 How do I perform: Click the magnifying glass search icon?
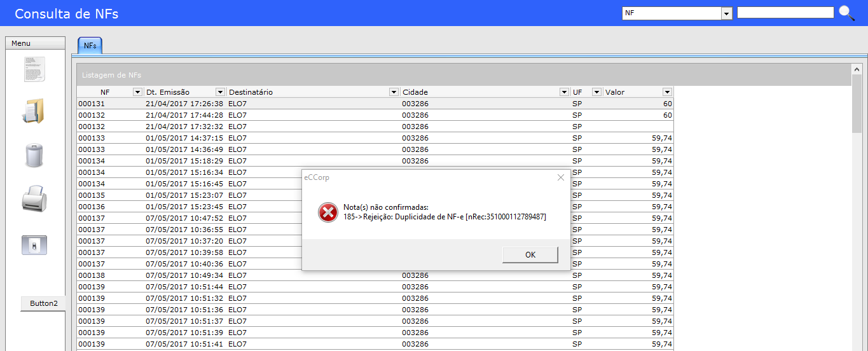[846, 13]
